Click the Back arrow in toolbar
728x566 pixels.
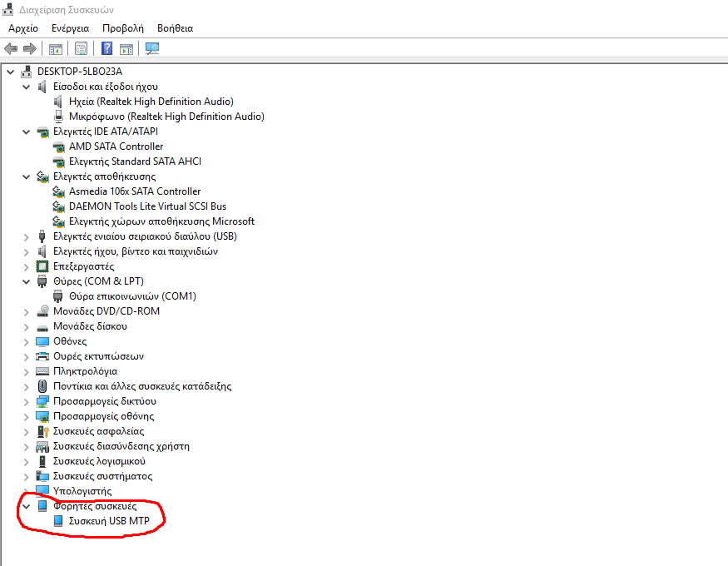pos(11,48)
